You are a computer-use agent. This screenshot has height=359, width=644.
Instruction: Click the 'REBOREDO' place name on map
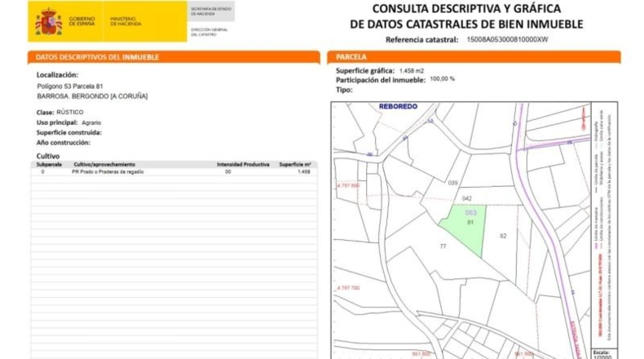coord(398,107)
